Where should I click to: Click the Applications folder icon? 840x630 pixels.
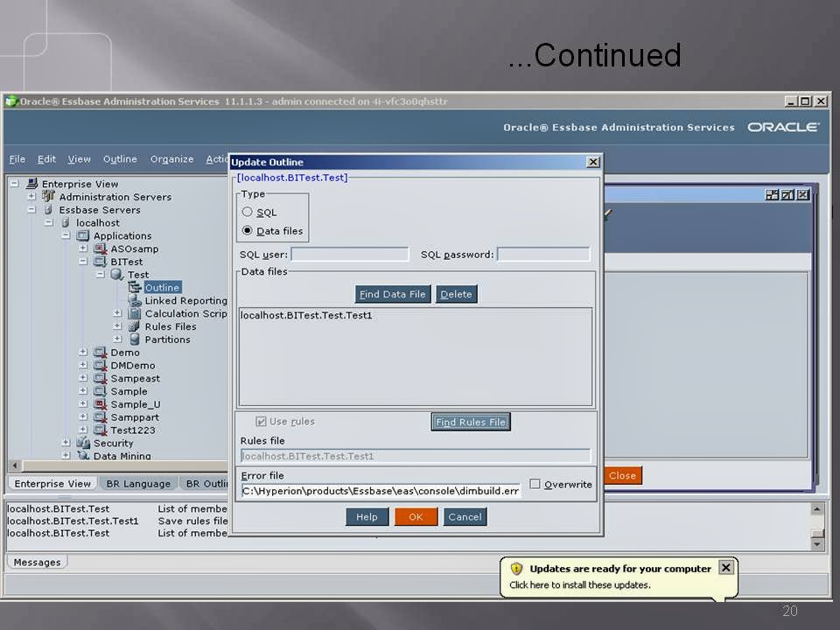click(x=82, y=235)
